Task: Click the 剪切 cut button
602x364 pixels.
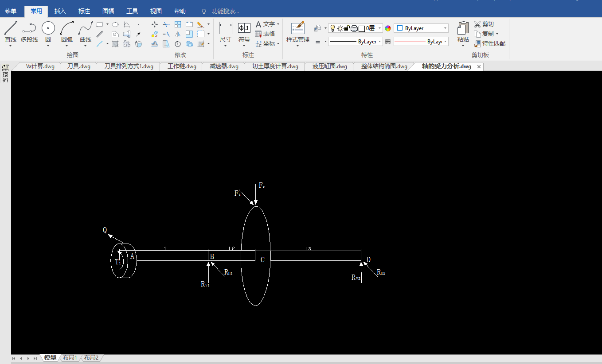Action: [484, 24]
